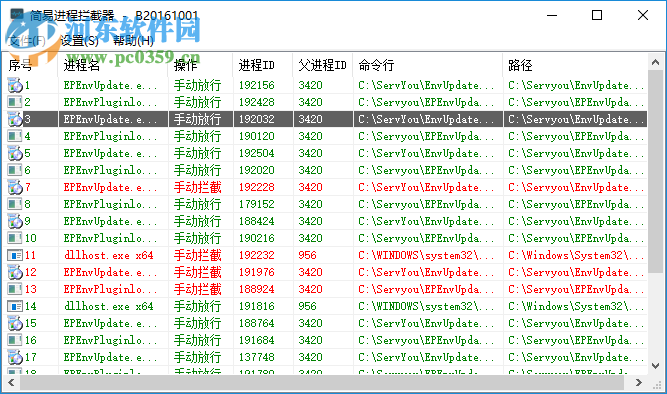This screenshot has width=667, height=394.
Task: Click the process icon in row 15
Action: pos(15,323)
